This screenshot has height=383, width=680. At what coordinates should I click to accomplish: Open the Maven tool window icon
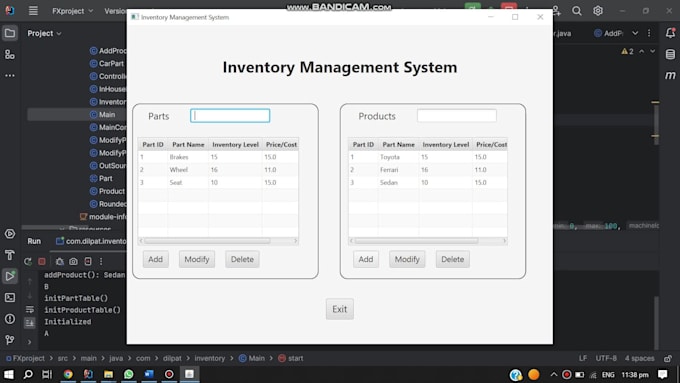tap(670, 75)
